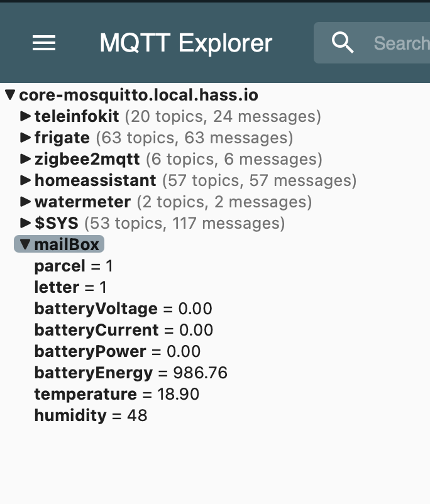This screenshot has width=430, height=504.
Task: Select the letter topic
Action: (70, 287)
